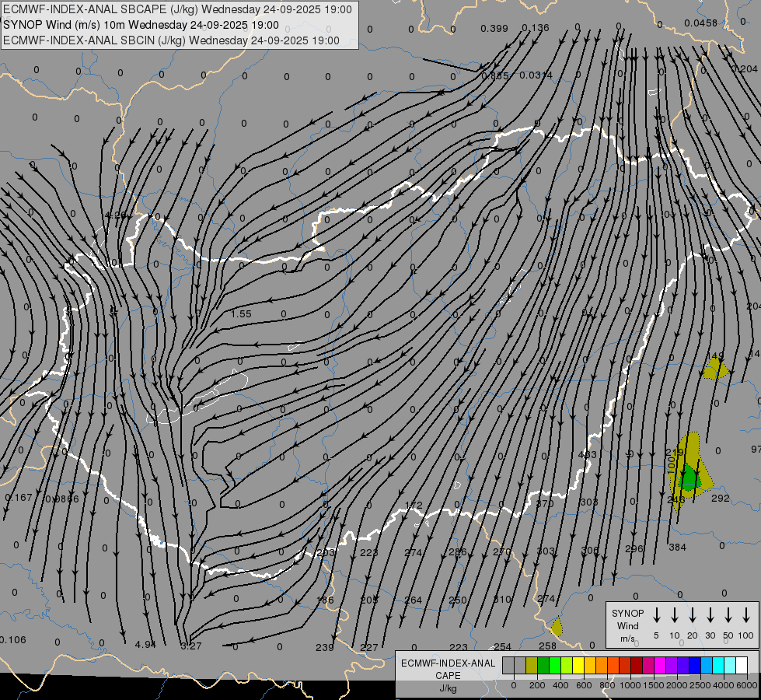The image size is (761, 700).
Task: Click the map value '286'
Action: pos(457,552)
